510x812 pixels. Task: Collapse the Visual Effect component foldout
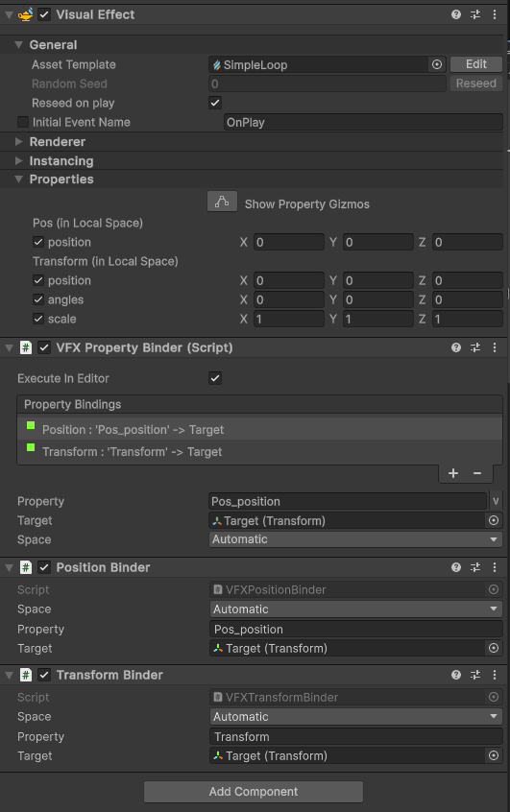(x=9, y=14)
